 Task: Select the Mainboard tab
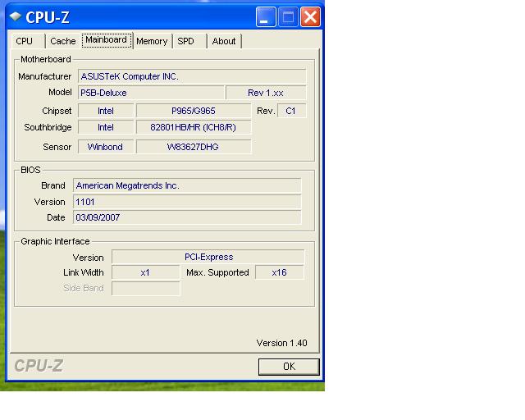(x=107, y=40)
